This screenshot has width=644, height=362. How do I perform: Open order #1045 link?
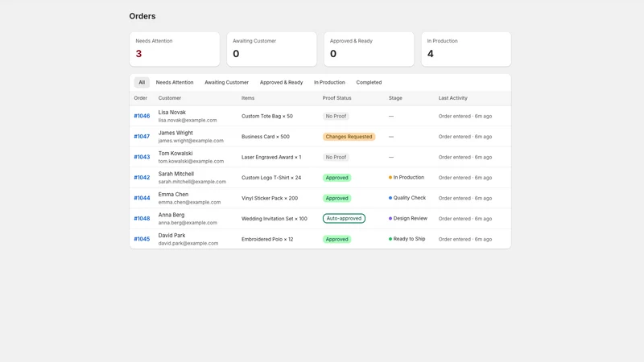click(x=142, y=239)
